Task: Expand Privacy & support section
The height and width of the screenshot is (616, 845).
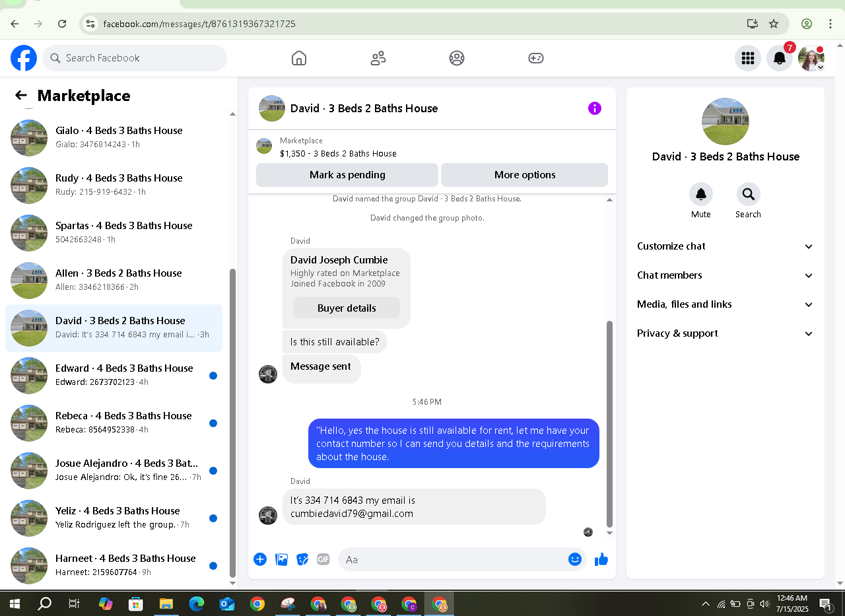Action: [x=726, y=333]
